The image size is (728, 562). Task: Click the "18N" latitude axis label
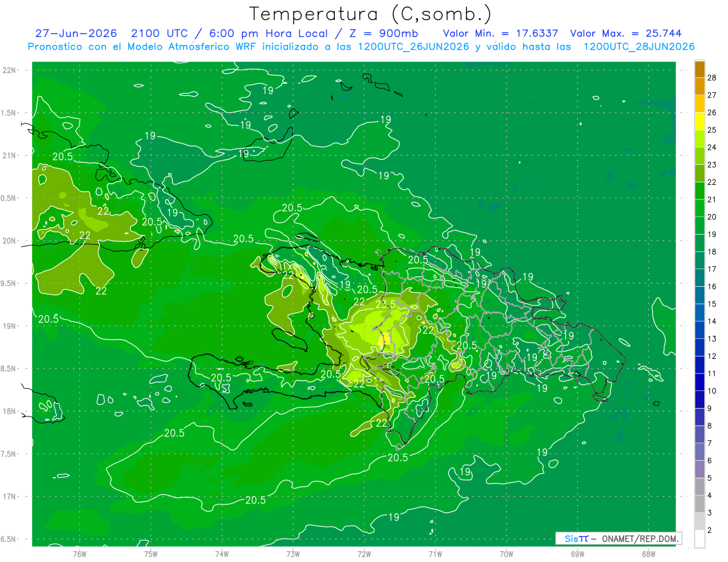(9, 411)
